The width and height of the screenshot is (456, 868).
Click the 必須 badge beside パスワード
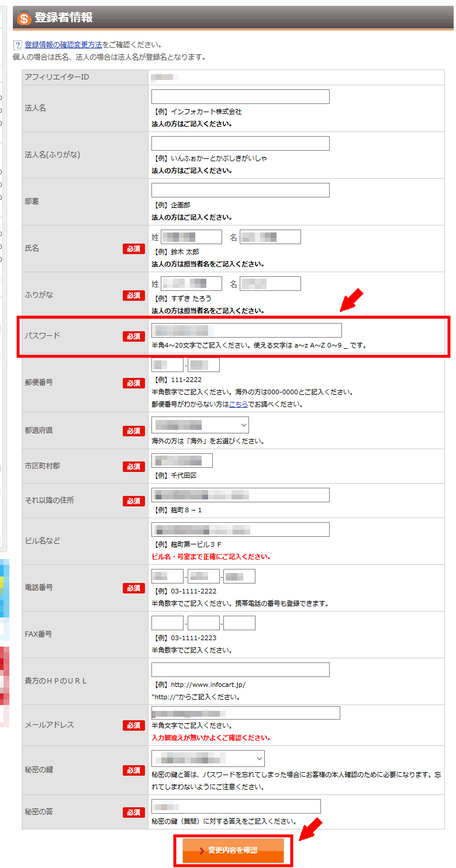tap(134, 336)
